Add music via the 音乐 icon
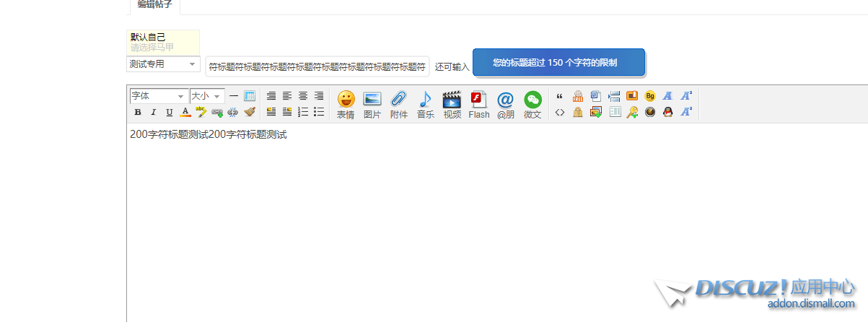Image resolution: width=868 pixels, height=322 pixels. coord(426,104)
